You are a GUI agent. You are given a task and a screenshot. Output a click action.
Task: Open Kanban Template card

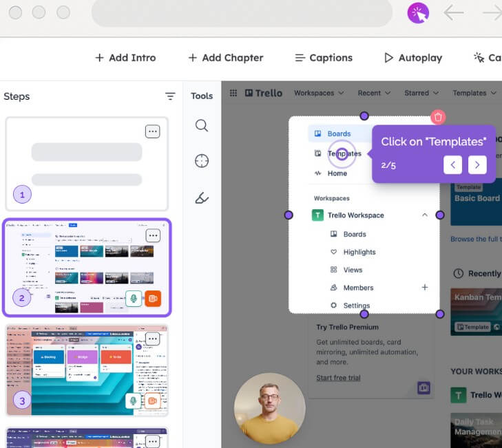477,312
